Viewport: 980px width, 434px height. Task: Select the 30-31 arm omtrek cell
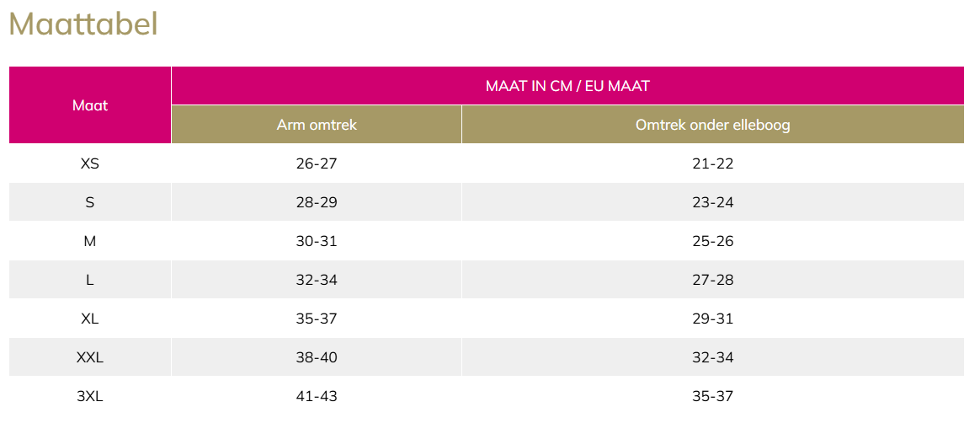317,241
